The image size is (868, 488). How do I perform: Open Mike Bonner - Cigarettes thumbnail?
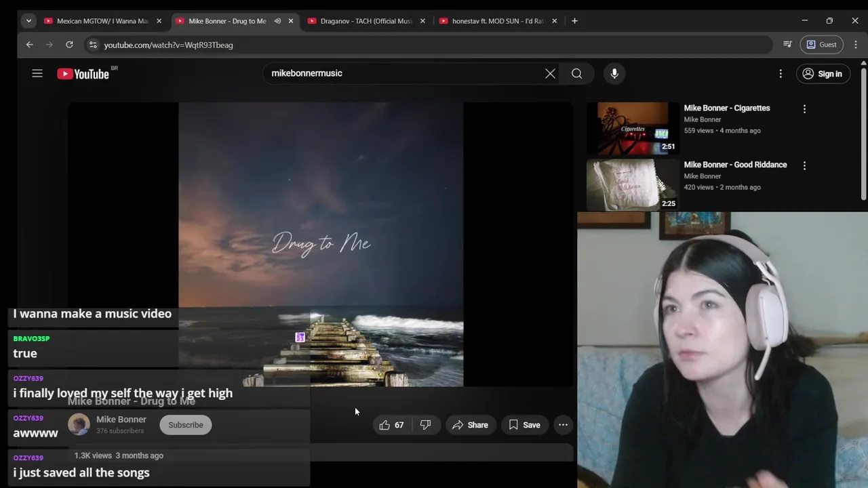633,128
